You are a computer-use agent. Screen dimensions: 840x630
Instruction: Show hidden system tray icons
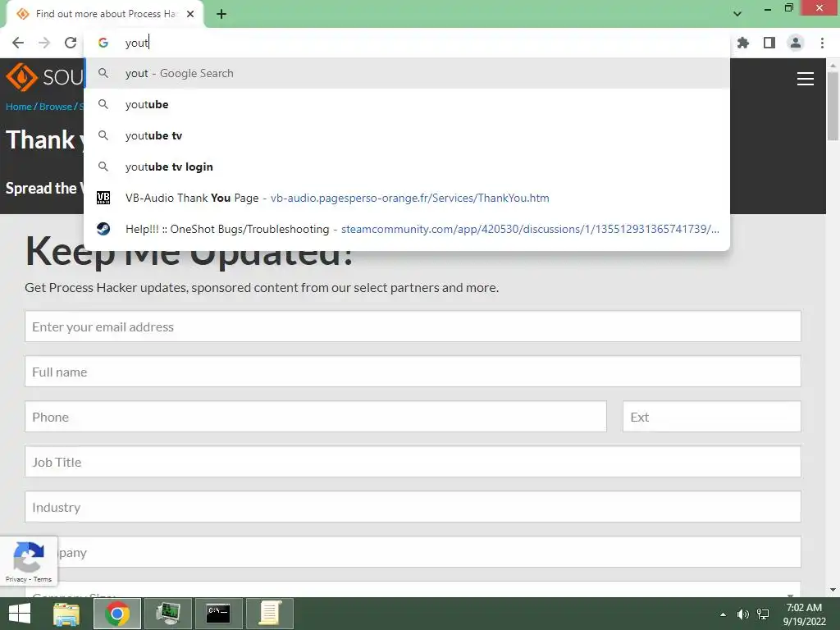(x=724, y=614)
